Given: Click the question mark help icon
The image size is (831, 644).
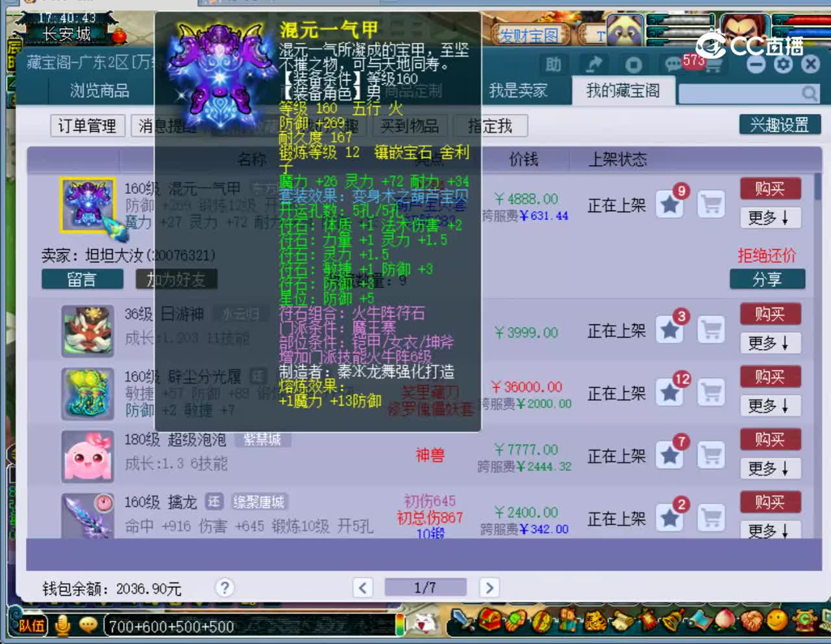Looking at the screenshot, I should [225, 588].
